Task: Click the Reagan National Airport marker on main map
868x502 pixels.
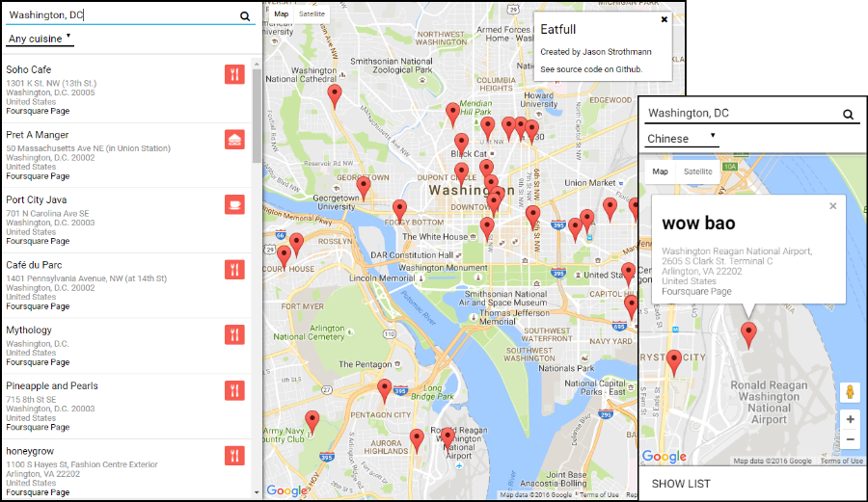Action: point(448,438)
